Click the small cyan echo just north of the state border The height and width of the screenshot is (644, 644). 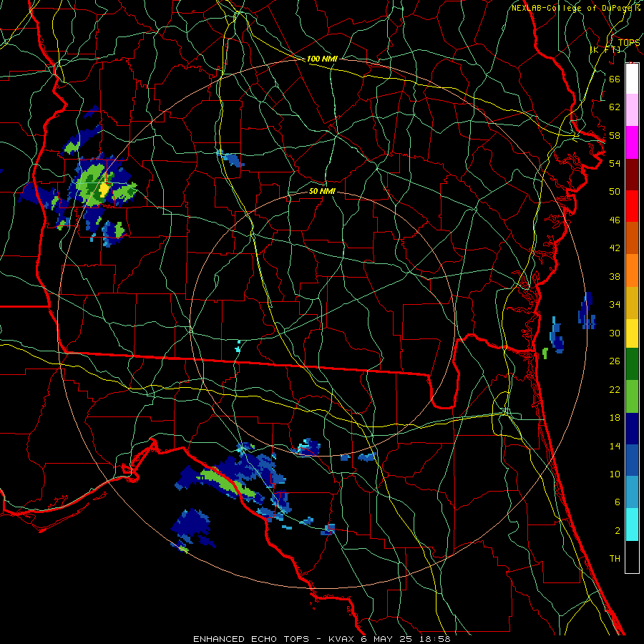(x=238, y=347)
